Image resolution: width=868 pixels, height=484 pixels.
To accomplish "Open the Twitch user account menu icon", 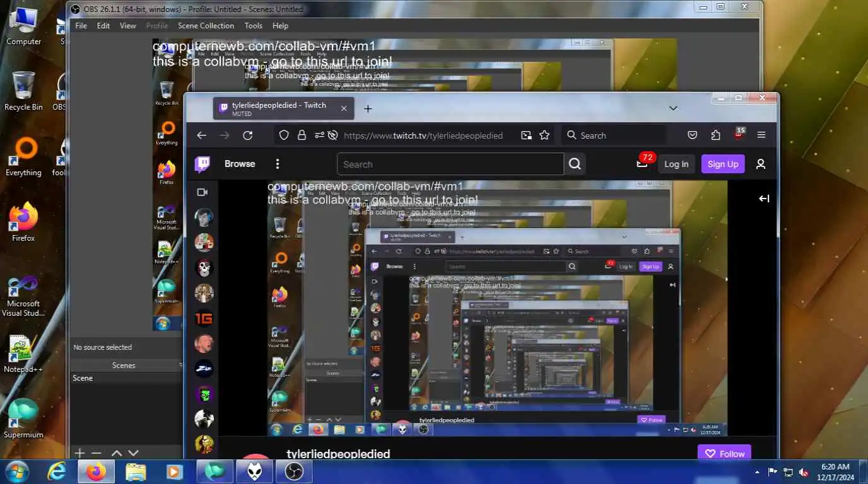I will click(x=761, y=164).
